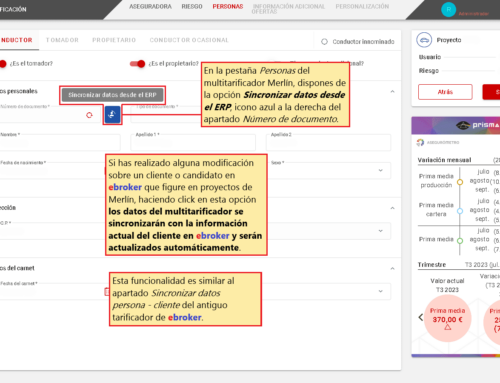Click the Atrás button
Viewport: 500px width, 383px height.
tap(445, 92)
